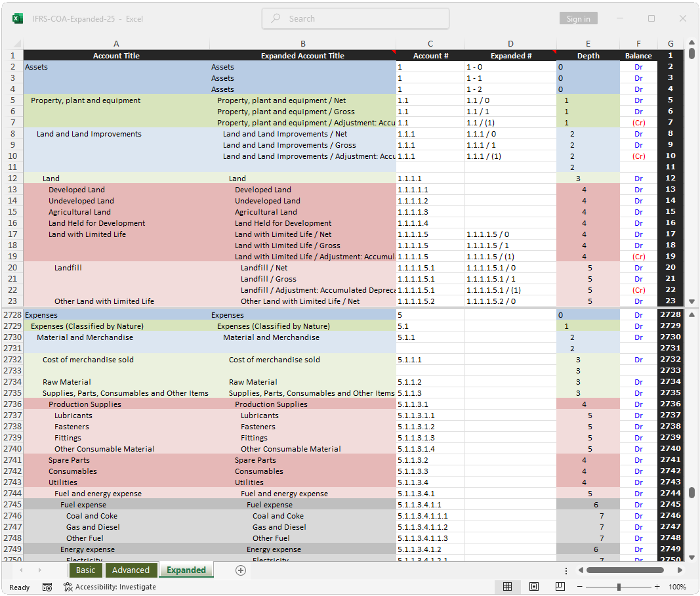Select 'Other Consumable Material' in column B
This screenshot has width=700, height=596.
coord(302,449)
